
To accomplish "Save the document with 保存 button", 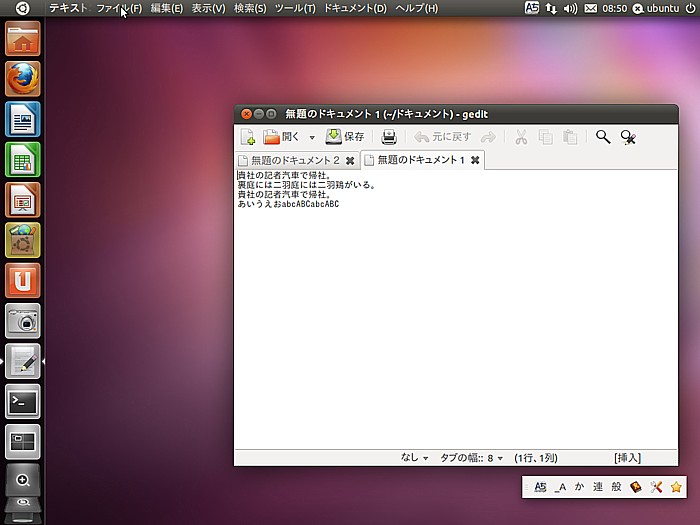I will (x=345, y=137).
